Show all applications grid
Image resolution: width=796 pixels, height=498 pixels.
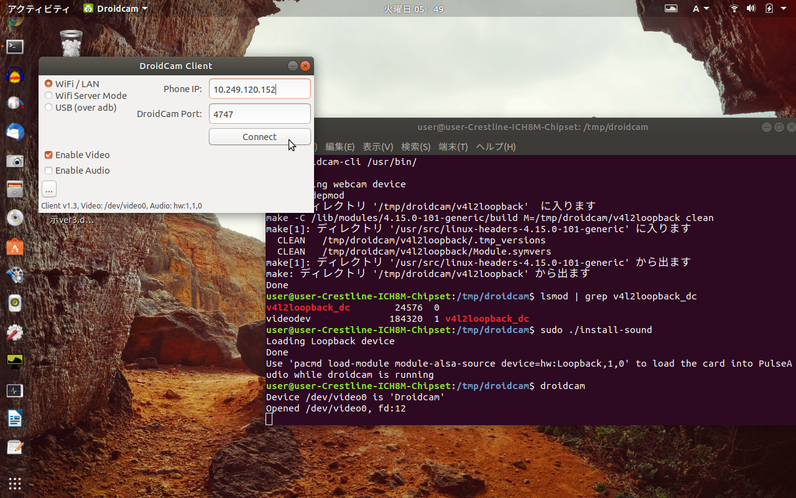pos(15,483)
